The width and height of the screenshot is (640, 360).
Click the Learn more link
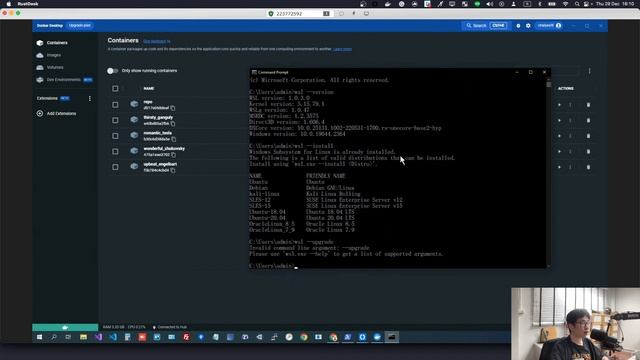[x=342, y=49]
